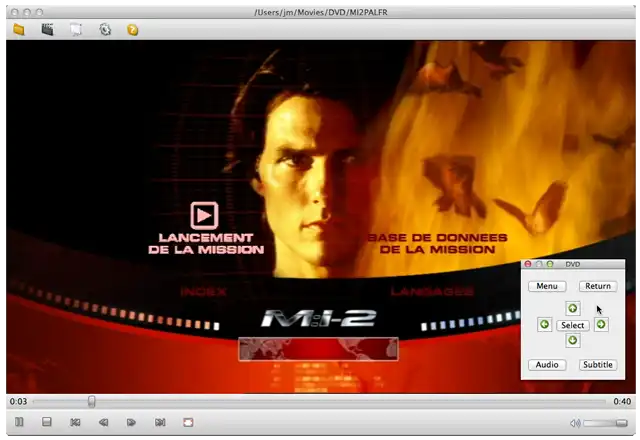The image size is (640, 440).
Task: Click the world map strip under M:I-2
Action: 318,349
